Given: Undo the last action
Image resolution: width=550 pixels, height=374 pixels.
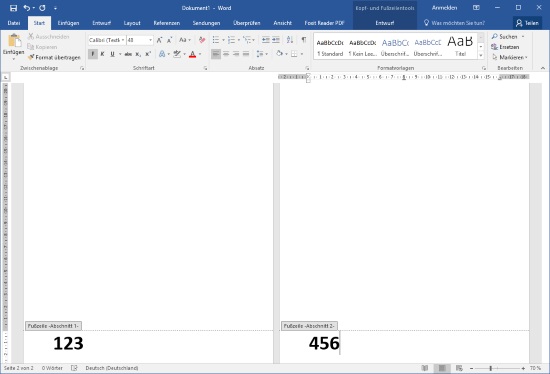Looking at the screenshot, I should (27, 8).
